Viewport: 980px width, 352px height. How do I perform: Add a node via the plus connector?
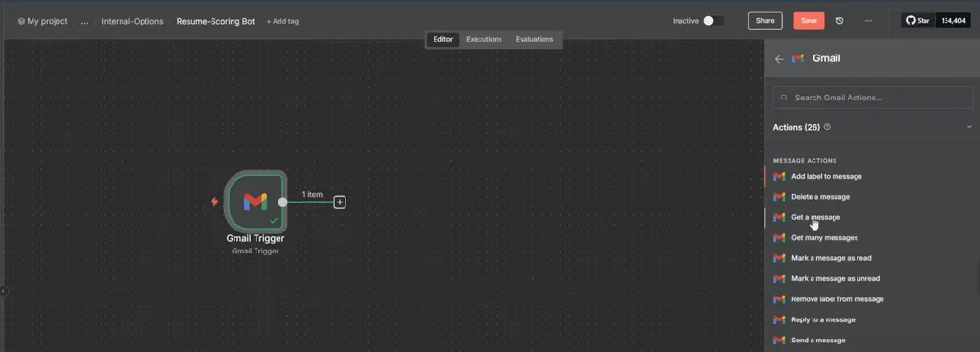(x=340, y=202)
